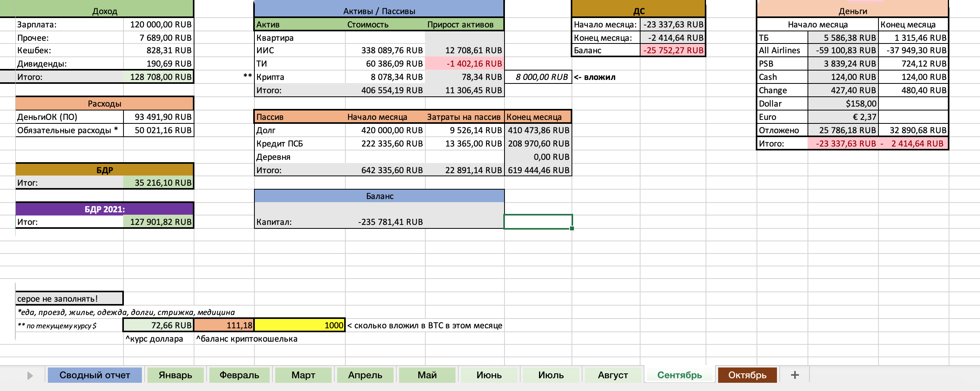Click the Активы / Пассивы header
Image resolution: width=980 pixels, height=391 pixels.
tap(379, 11)
